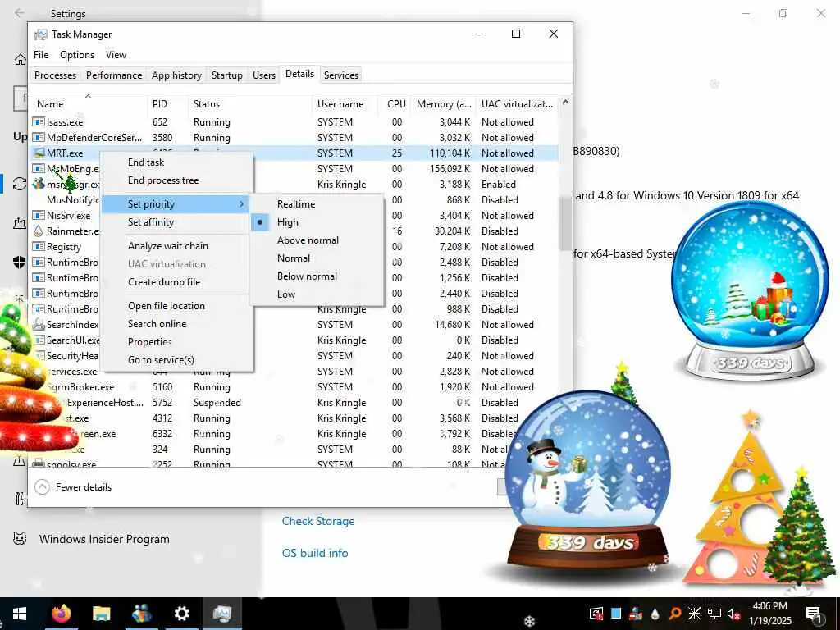Click the Registry process icon
840x630 pixels.
pos(38,247)
